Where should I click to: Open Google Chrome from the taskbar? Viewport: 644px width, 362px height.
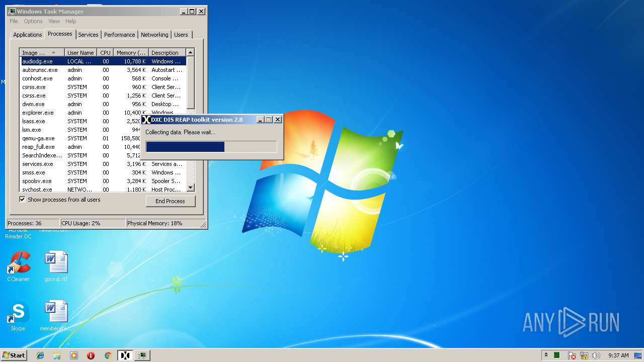pyautogui.click(x=108, y=355)
